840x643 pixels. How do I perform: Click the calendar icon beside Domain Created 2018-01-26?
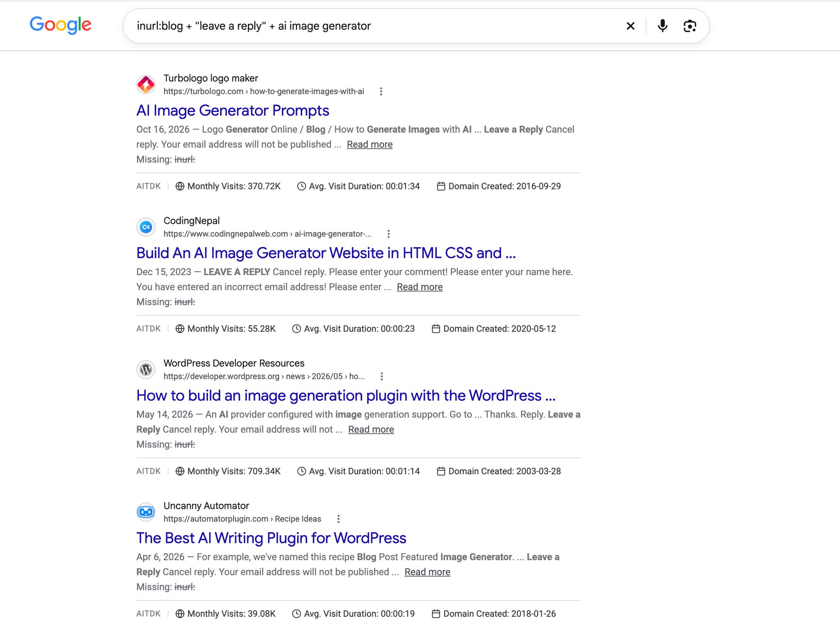click(x=436, y=614)
